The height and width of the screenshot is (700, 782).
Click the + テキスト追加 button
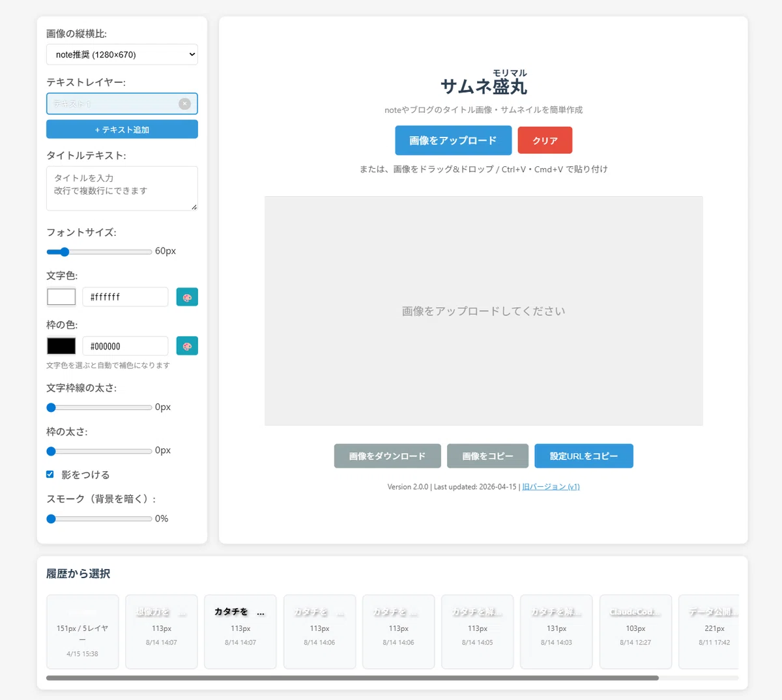[122, 129]
